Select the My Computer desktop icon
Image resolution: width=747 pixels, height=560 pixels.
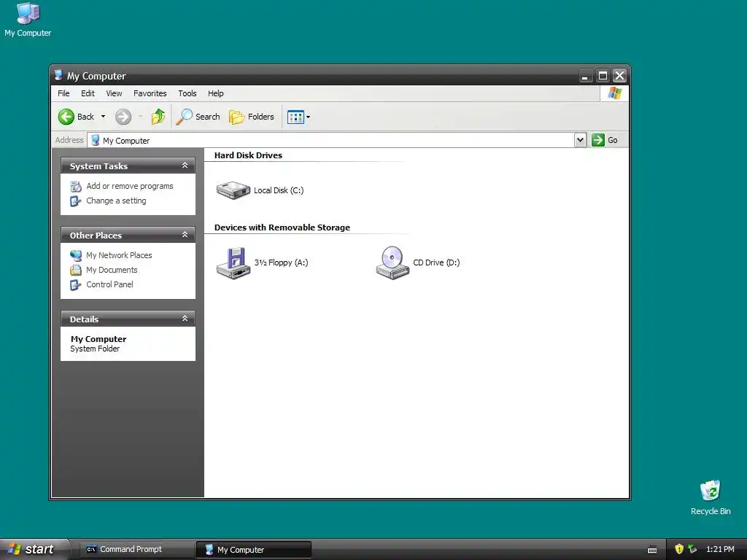point(28,20)
